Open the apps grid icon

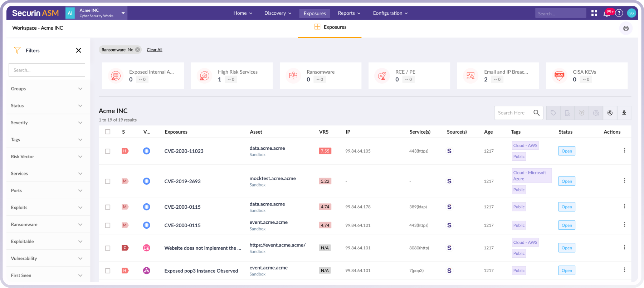tap(594, 13)
